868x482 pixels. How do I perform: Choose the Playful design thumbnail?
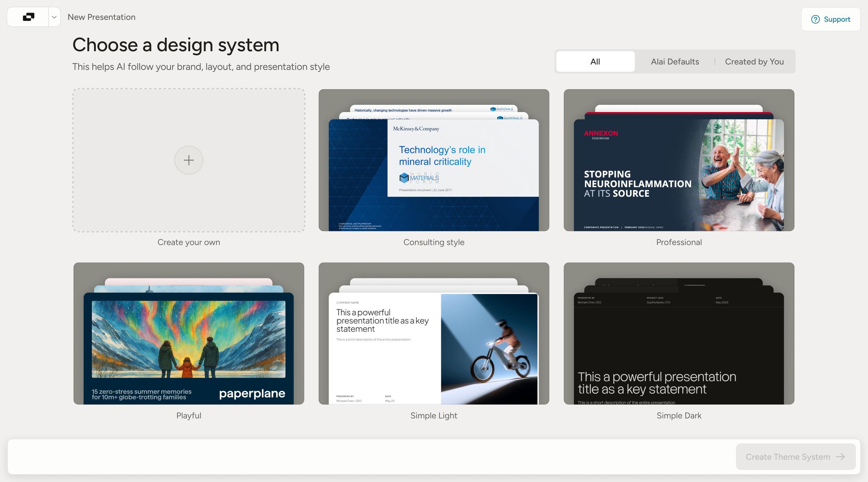pos(189,333)
